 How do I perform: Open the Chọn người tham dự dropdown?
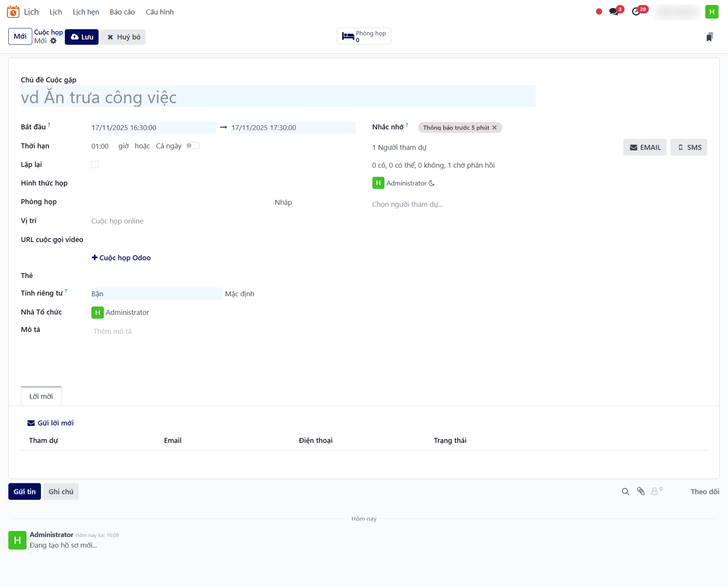407,204
